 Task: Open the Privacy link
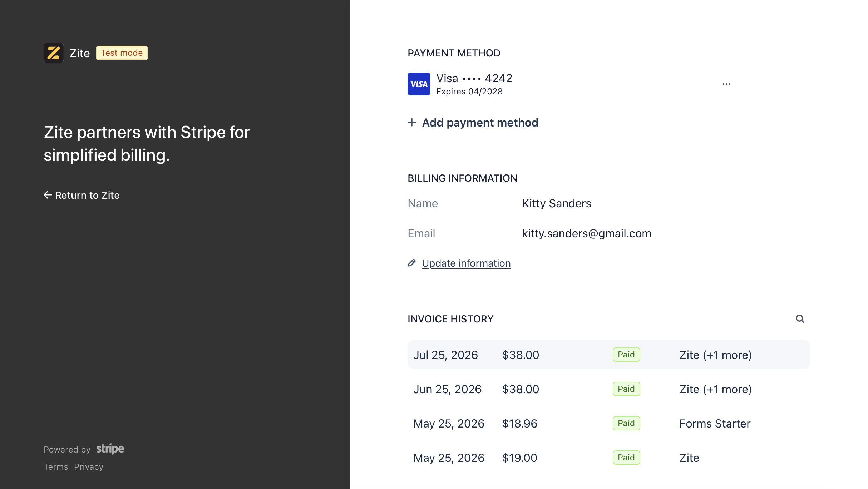coord(89,467)
